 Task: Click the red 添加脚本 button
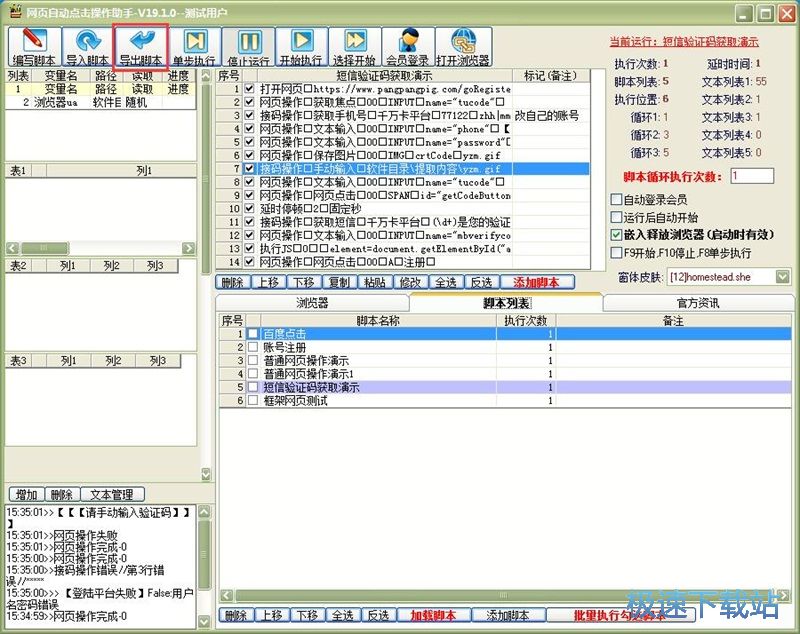click(x=537, y=282)
